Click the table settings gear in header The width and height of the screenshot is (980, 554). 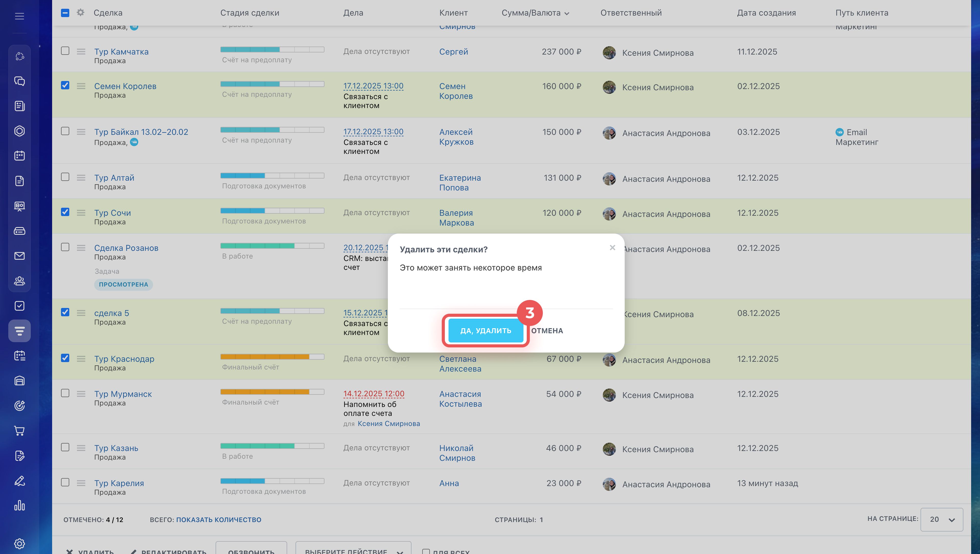click(x=80, y=12)
